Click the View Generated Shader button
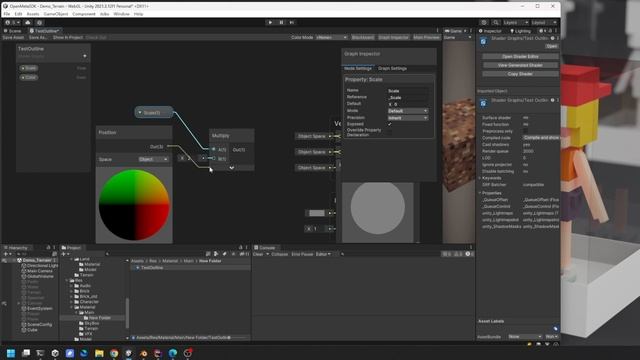This screenshot has height=360, width=640. coord(520,65)
